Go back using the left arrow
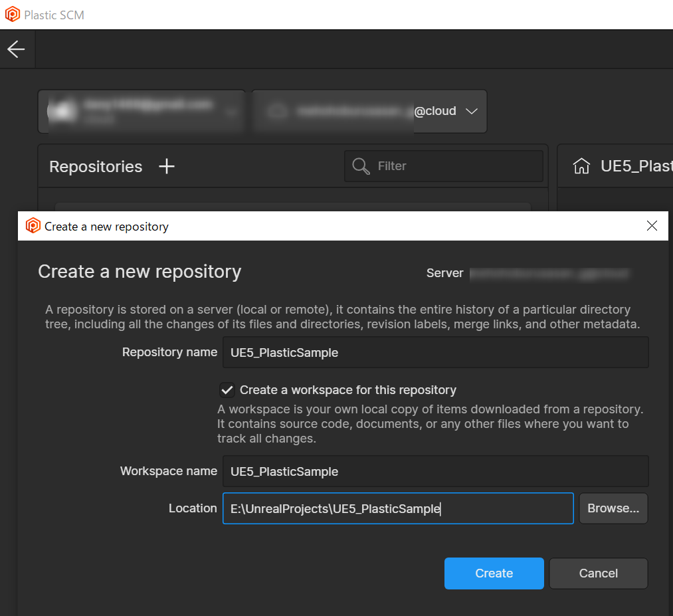Viewport: 673px width, 616px height. 16,49
